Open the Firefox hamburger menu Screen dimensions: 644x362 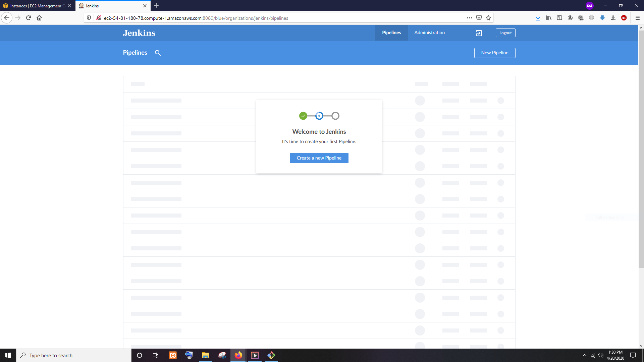[637, 18]
